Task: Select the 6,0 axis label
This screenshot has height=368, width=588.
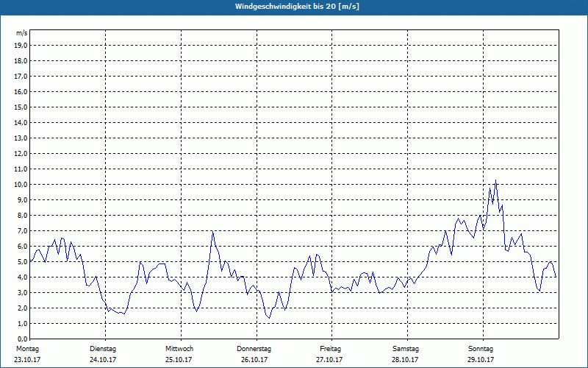Action: click(22, 247)
